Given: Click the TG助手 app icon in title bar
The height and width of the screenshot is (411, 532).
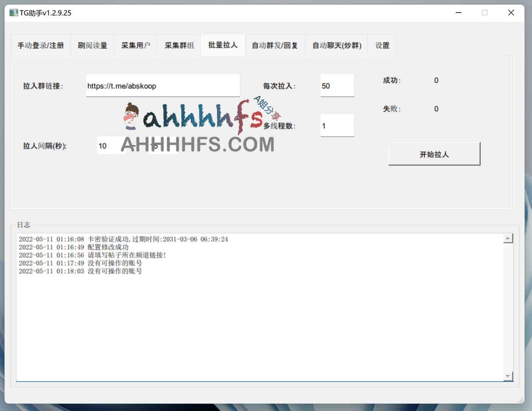Looking at the screenshot, I should (14, 13).
